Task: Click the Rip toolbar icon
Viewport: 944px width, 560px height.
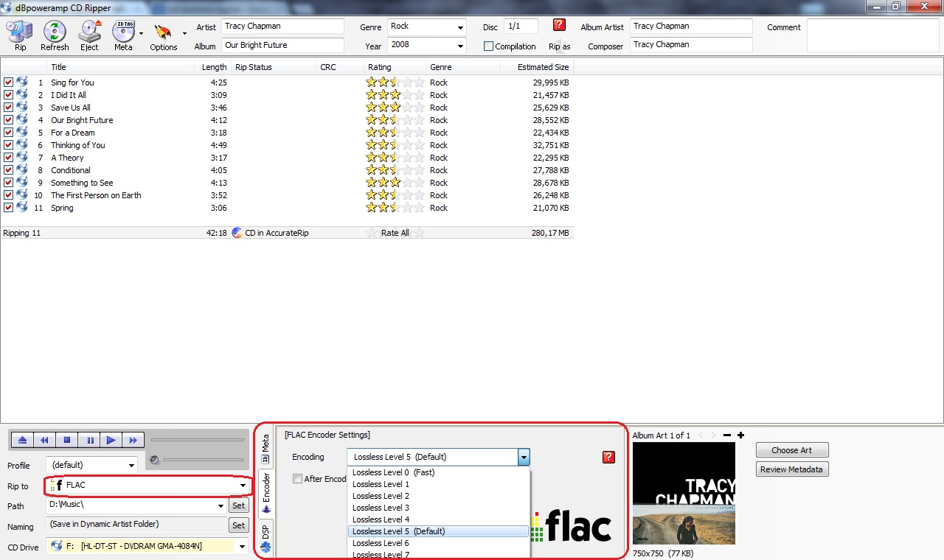Action: click(20, 34)
